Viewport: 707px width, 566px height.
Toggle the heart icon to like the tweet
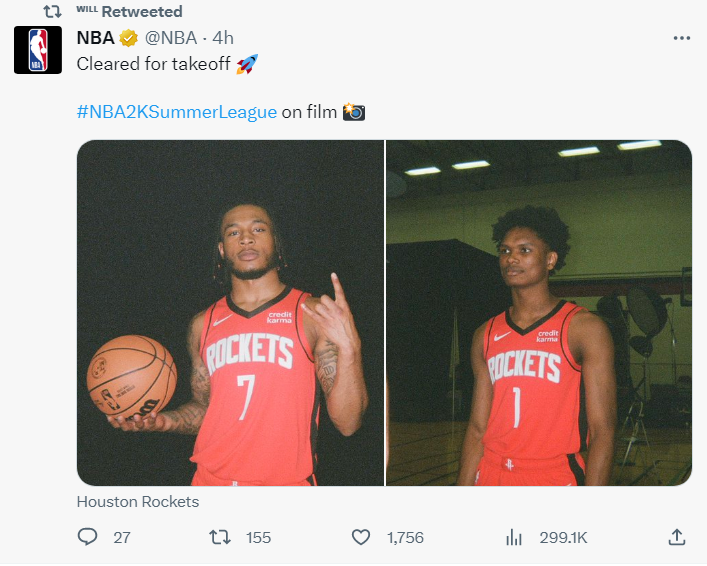(x=361, y=538)
